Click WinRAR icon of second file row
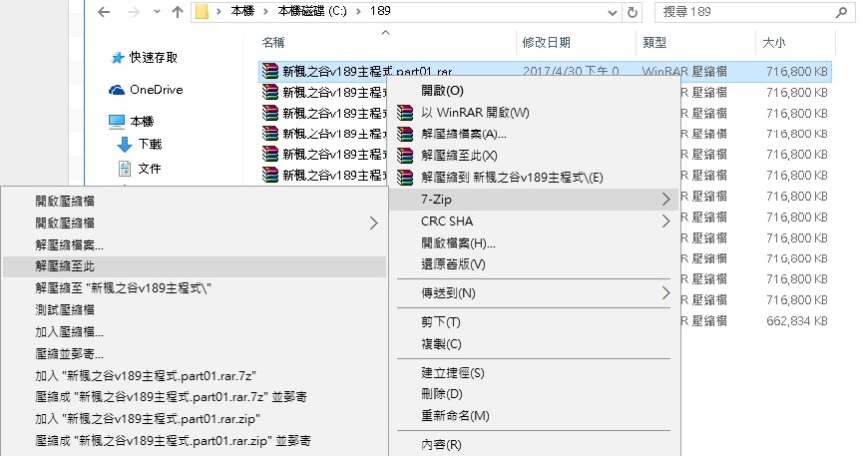Image resolution: width=868 pixels, height=456 pixels. tap(270, 92)
